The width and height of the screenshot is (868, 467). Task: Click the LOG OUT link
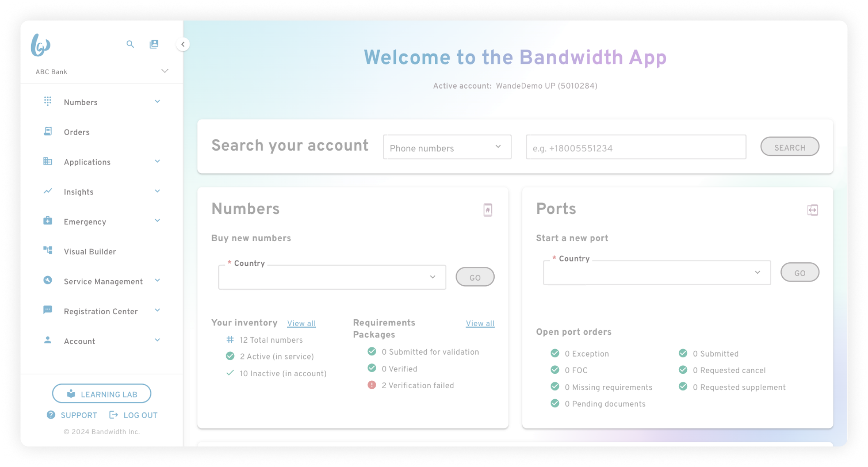coord(141,415)
